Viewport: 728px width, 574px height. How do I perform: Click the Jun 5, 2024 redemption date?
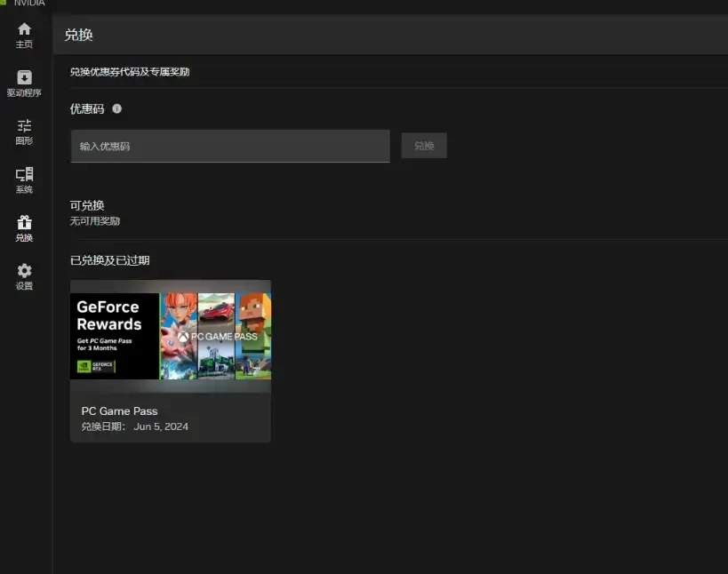point(161,427)
